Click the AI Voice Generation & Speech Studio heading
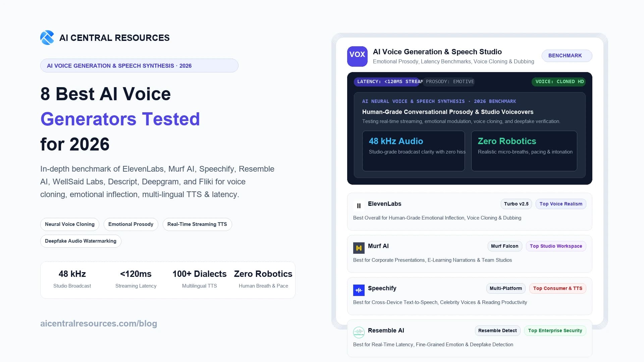The height and width of the screenshot is (362, 644). [x=437, y=52]
